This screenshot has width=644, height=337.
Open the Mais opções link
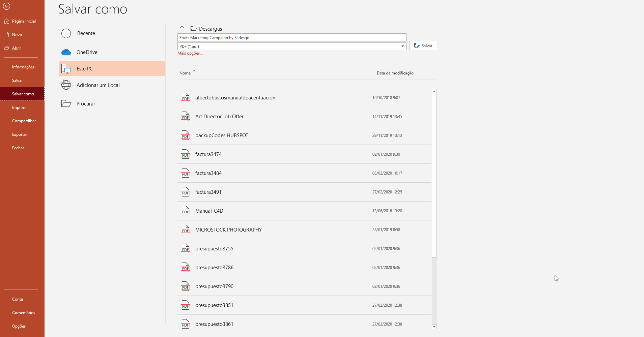(190, 53)
